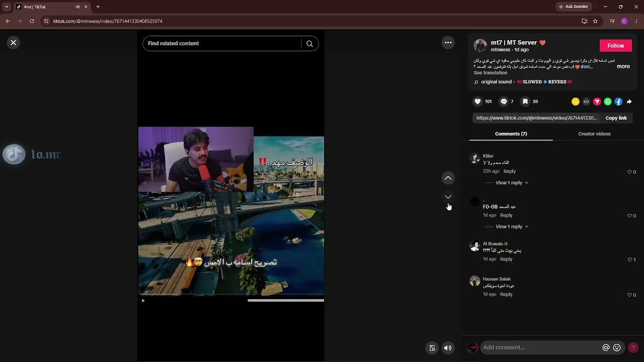Screen dimensions: 644x362
Task: Open Hassan Salah's profile avatar
Action: click(x=474, y=281)
